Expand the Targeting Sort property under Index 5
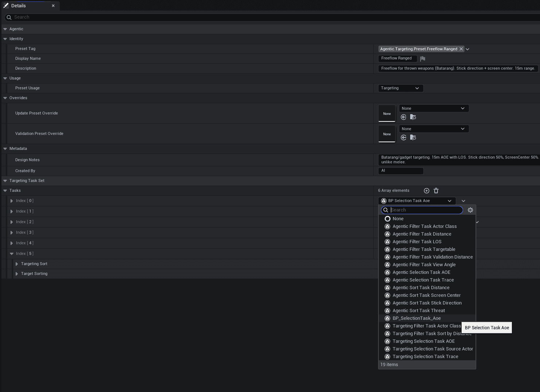Screen dimensions: 540x392 click(x=17, y=264)
